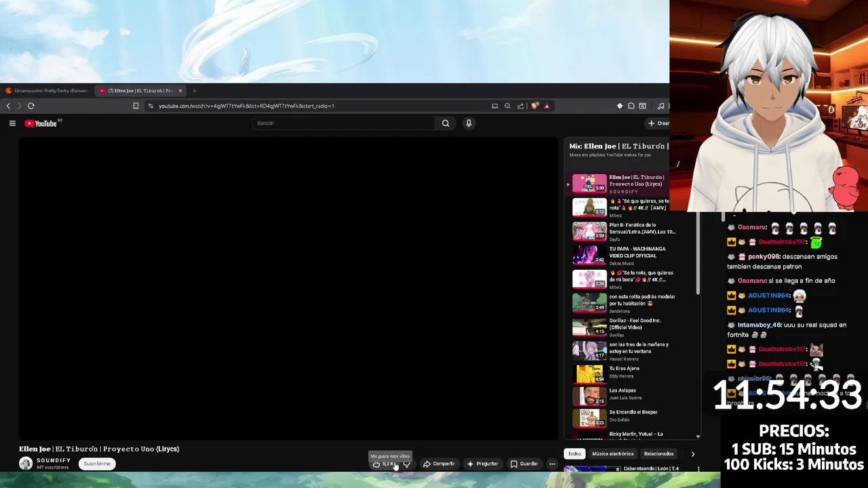
Task: Click the Brave Shields lion icon
Action: click(x=535, y=106)
